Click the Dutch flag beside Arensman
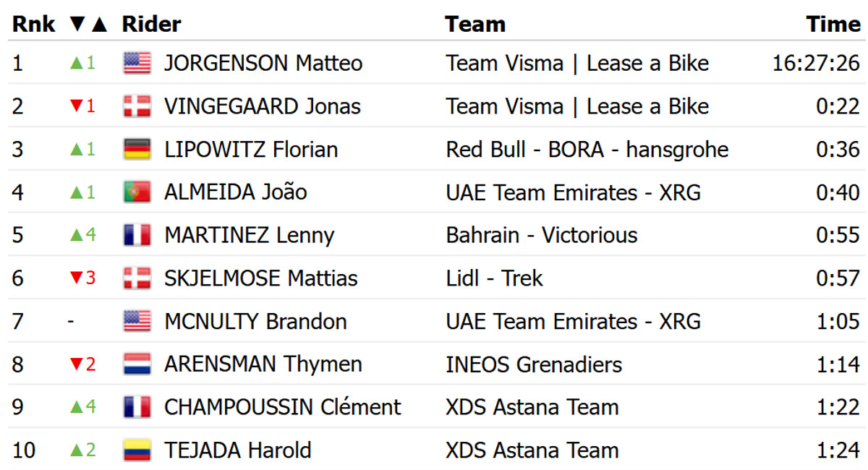Screen dimensions: 868x470 [137, 364]
